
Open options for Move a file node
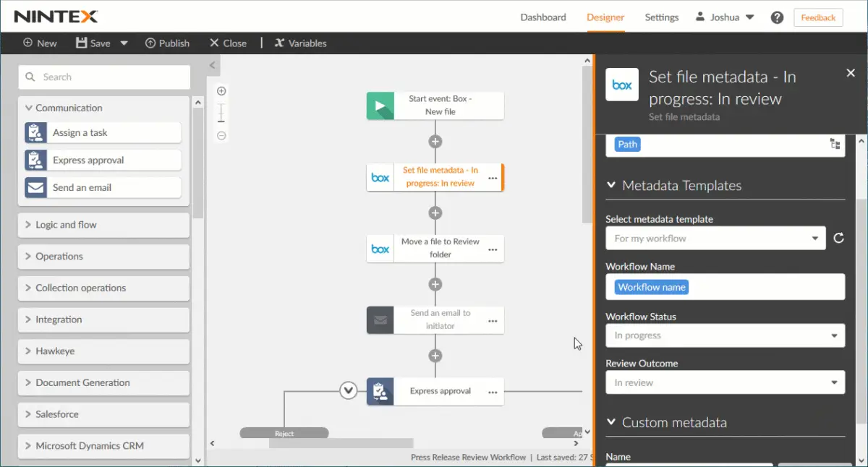point(493,249)
